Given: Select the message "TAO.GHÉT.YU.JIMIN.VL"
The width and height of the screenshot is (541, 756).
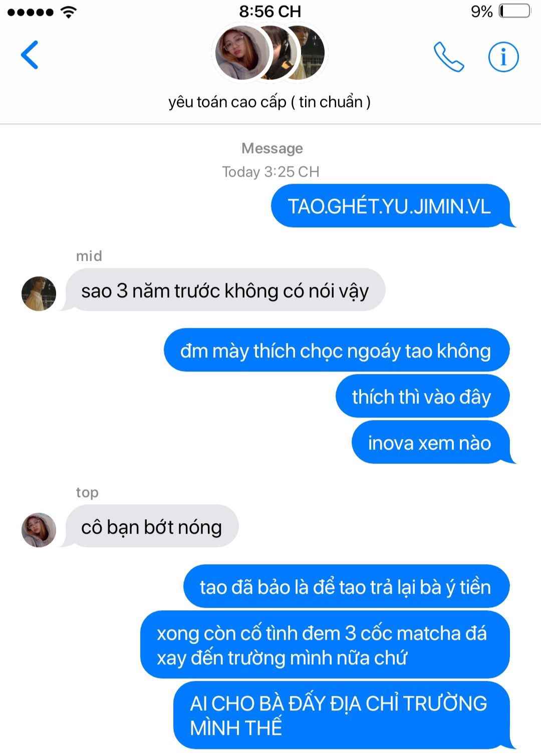Looking at the screenshot, I should coord(391,206).
